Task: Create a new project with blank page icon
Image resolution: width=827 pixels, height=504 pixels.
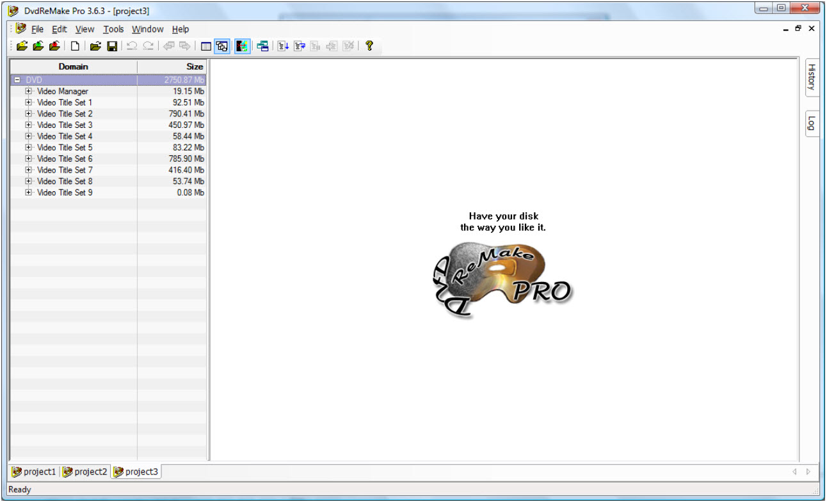Action: [75, 46]
